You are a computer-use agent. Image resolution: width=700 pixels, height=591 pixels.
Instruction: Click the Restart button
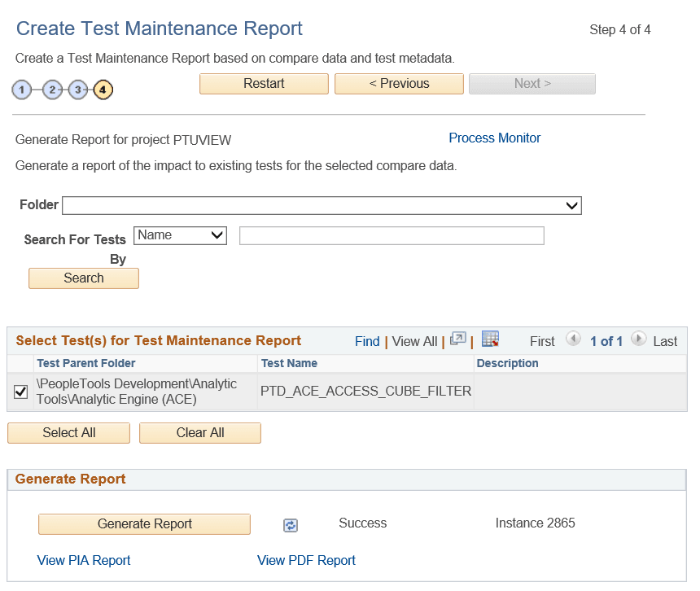point(263,83)
